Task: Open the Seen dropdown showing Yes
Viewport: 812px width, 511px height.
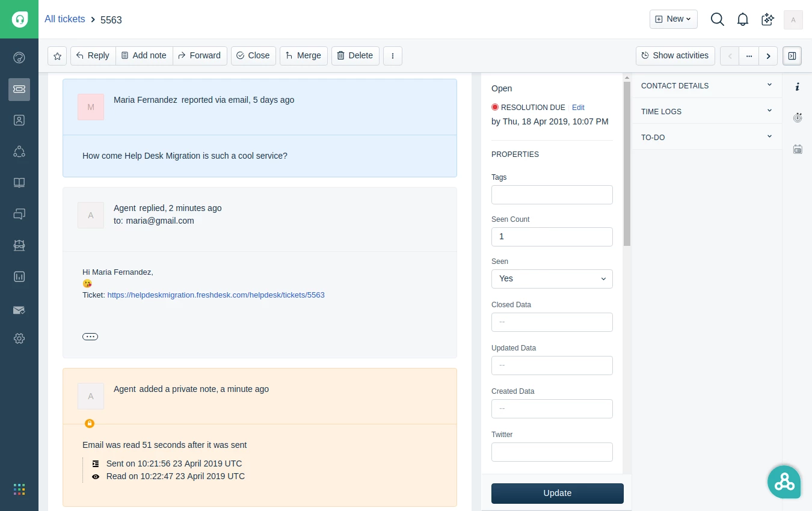Action: pyautogui.click(x=552, y=279)
